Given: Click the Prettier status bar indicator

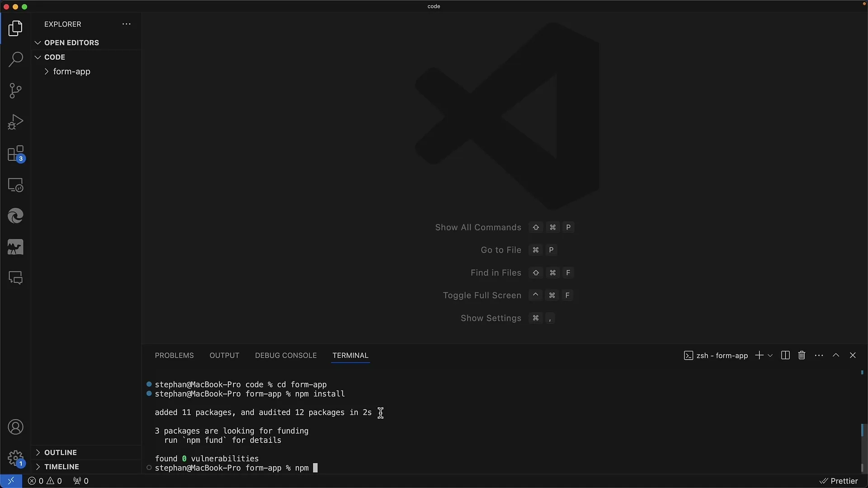Looking at the screenshot, I should (839, 481).
